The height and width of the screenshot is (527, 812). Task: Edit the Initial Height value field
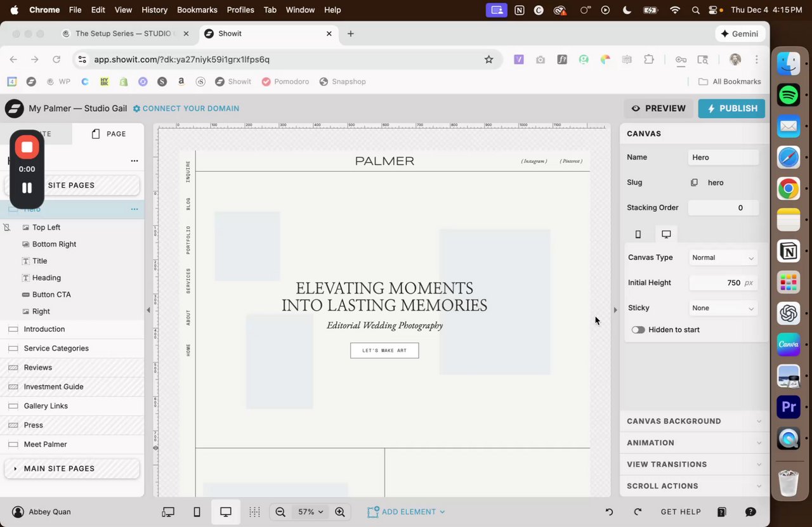723,283
